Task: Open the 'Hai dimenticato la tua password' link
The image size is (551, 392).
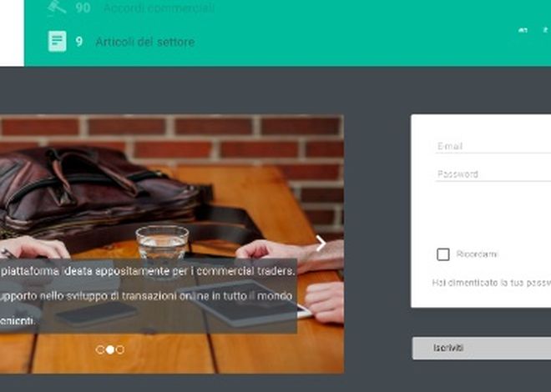Action: pyautogui.click(x=492, y=283)
